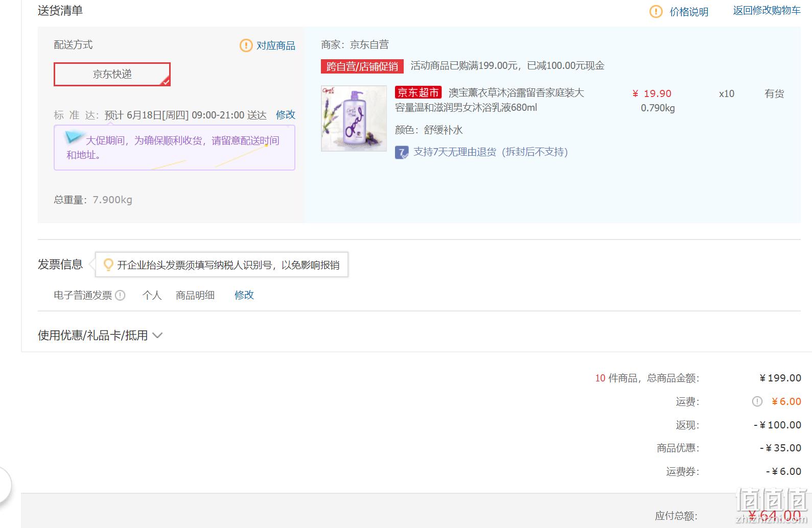Image resolution: width=812 pixels, height=528 pixels.
Task: Click the 应付总额 label
Action: [677, 516]
